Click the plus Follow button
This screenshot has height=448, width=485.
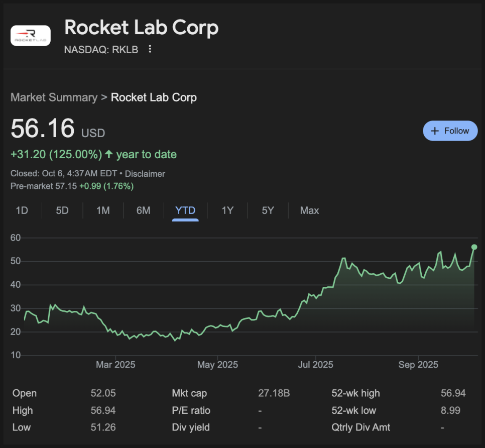pos(450,131)
